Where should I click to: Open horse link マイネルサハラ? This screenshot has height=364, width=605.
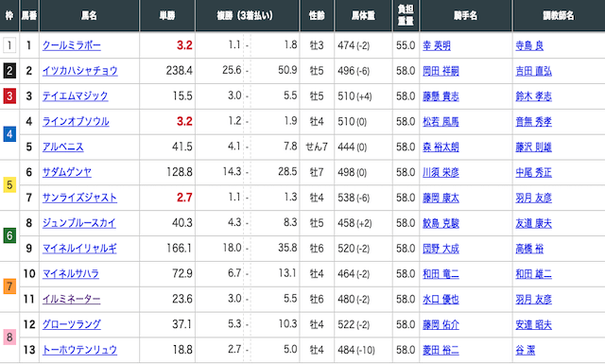(x=71, y=273)
